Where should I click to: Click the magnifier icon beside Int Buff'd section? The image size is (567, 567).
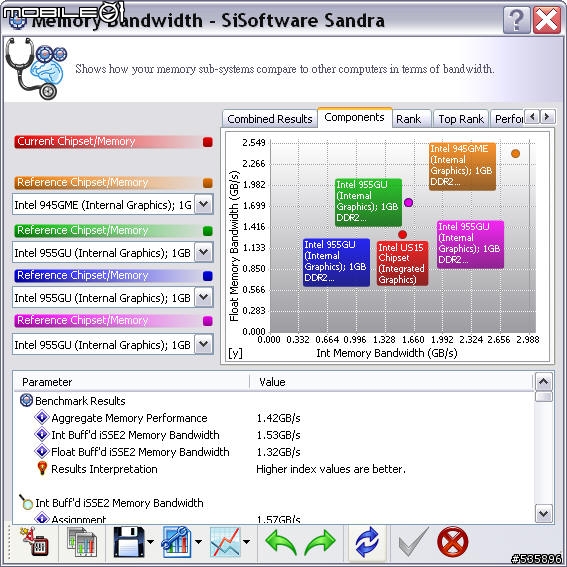pos(26,502)
